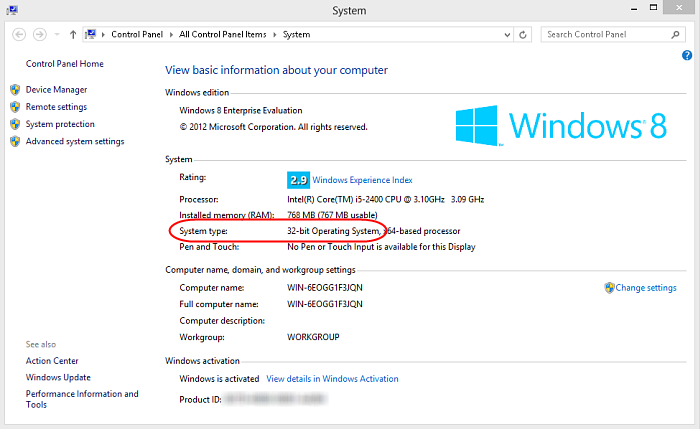Open Device Manager link
This screenshot has width=700, height=429.
pyautogui.click(x=56, y=90)
